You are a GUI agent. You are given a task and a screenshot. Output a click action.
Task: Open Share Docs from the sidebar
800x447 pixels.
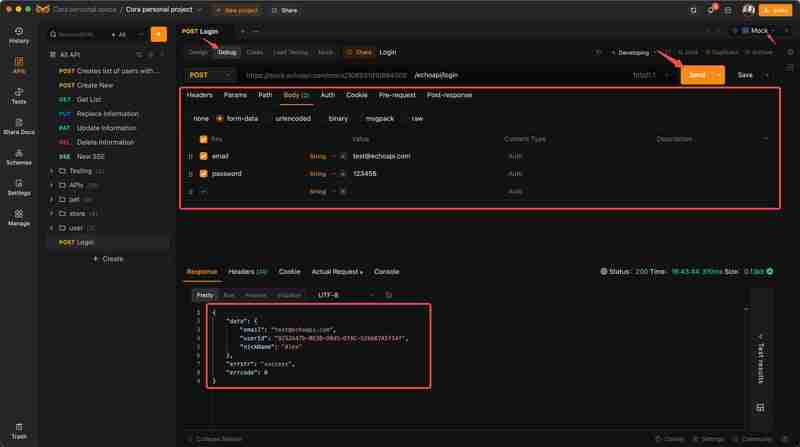point(19,126)
